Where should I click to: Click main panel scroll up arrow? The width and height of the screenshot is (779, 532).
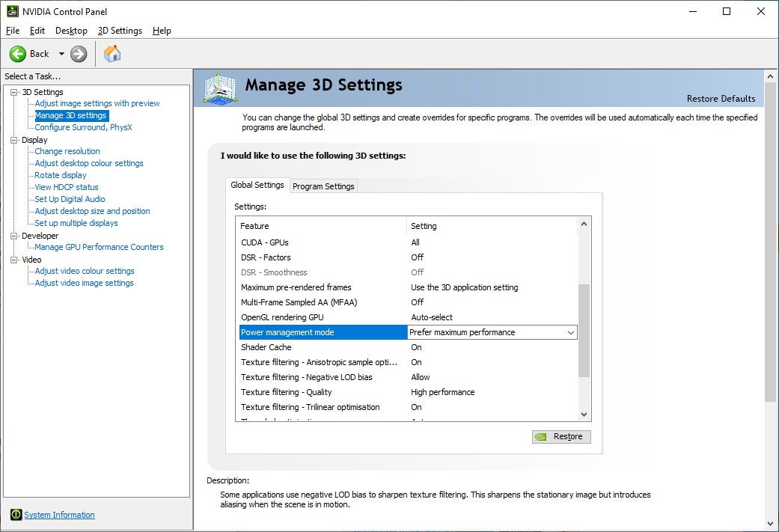tap(771, 76)
